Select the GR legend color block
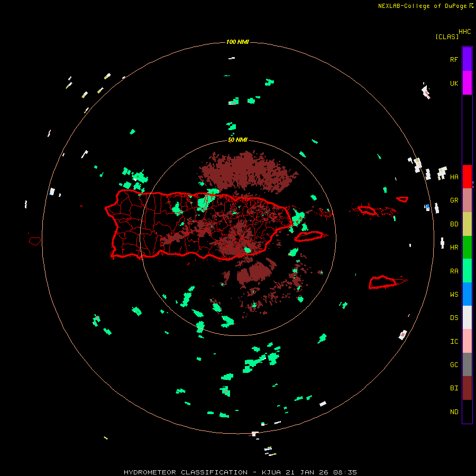Image resolution: width=476 pixels, height=476 pixels. [467, 200]
